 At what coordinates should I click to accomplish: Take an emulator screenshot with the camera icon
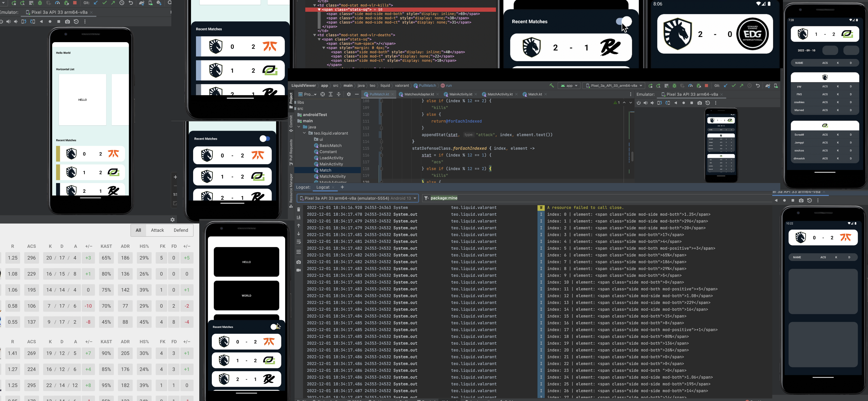(700, 103)
